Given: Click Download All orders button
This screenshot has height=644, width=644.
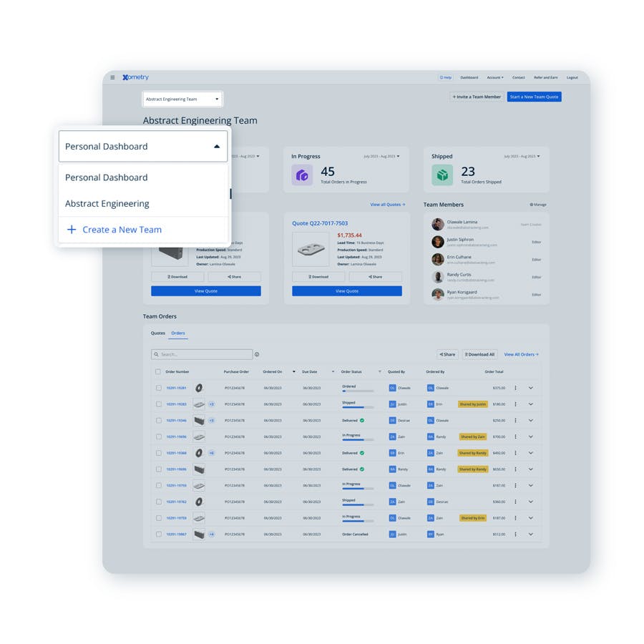Looking at the screenshot, I should click(x=479, y=354).
